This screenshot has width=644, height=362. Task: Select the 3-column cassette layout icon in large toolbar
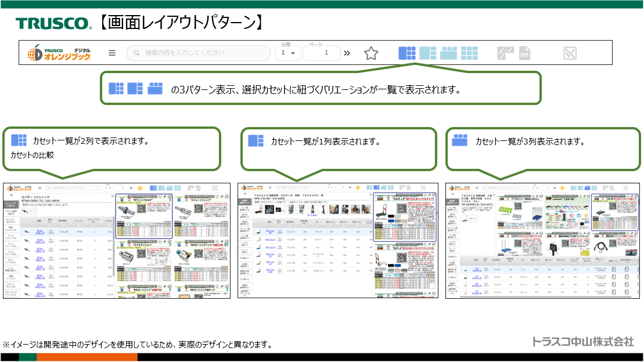coord(448,53)
